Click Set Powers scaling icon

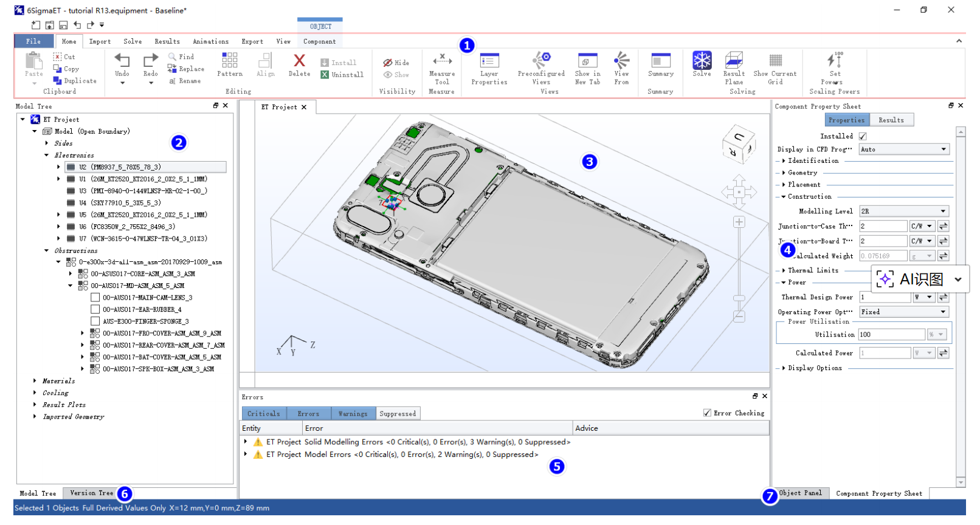pyautogui.click(x=835, y=61)
